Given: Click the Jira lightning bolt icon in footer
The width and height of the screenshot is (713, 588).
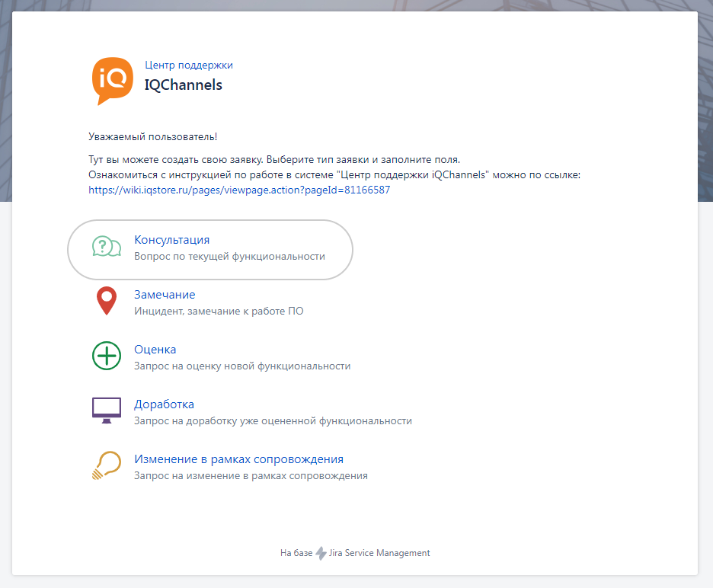Looking at the screenshot, I should click(321, 553).
